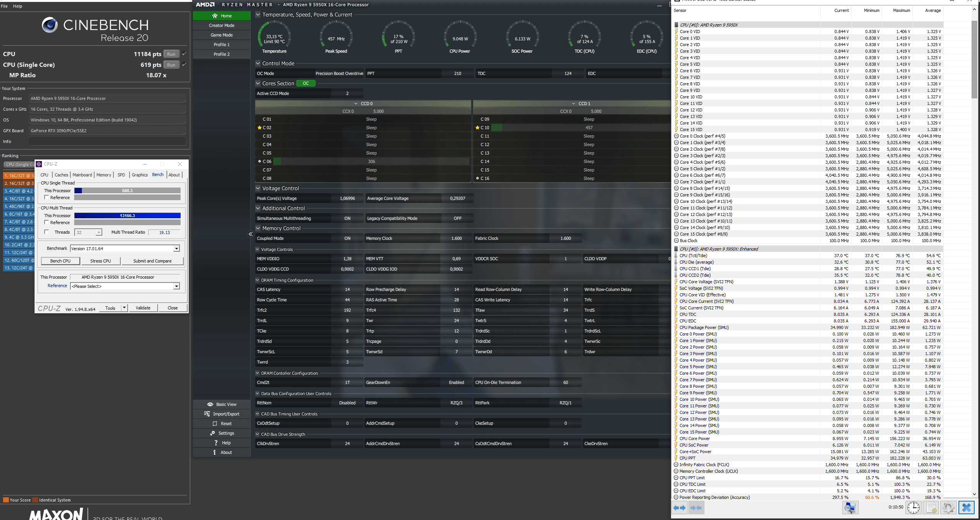Click the About info icon in Ryzen Master
The image size is (980, 520).
coord(214,452)
